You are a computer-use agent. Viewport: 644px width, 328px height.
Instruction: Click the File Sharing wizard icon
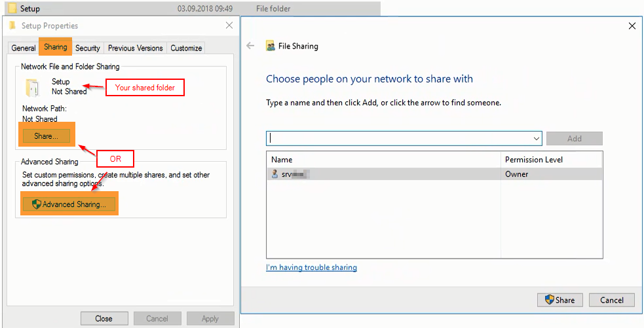(x=270, y=46)
